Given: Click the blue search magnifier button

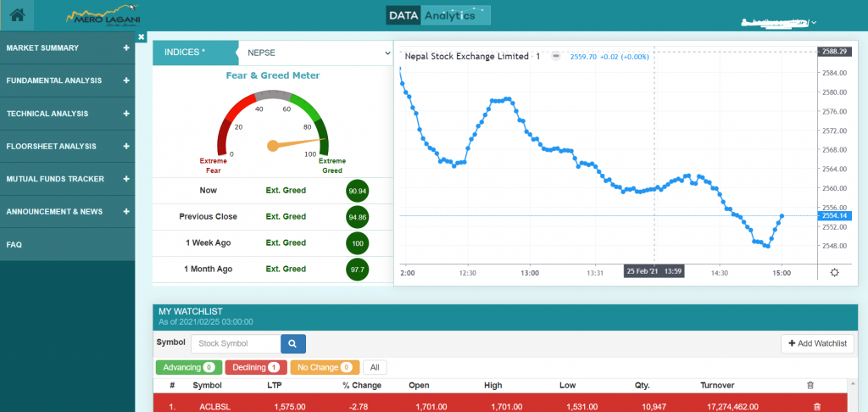Looking at the screenshot, I should (292, 343).
